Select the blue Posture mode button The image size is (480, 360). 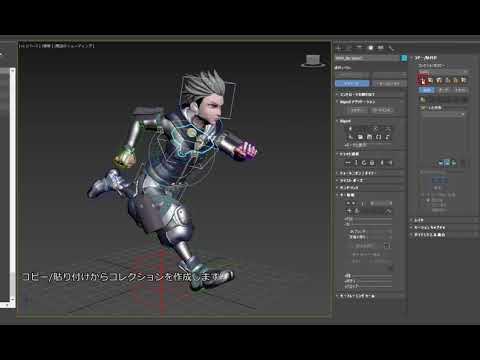pos(427,90)
